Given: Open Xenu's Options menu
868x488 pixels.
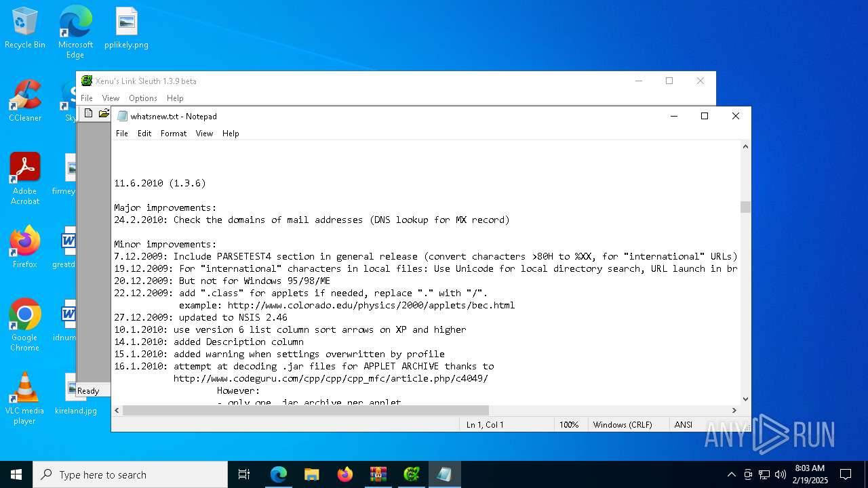Looking at the screenshot, I should pyautogui.click(x=143, y=98).
